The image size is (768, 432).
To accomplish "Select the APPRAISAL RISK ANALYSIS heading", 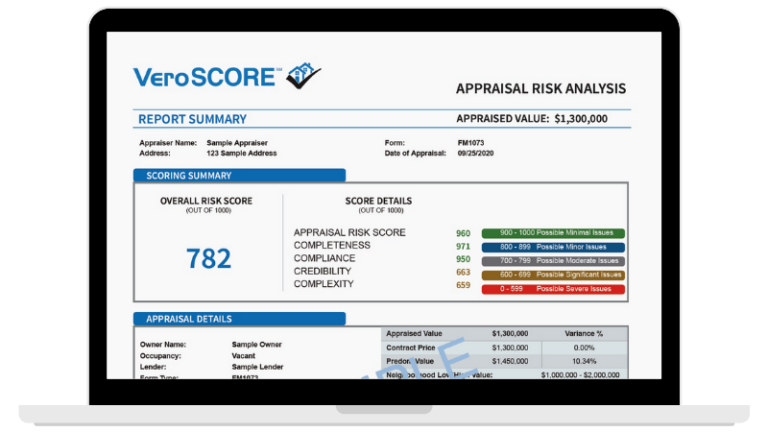I will click(541, 89).
